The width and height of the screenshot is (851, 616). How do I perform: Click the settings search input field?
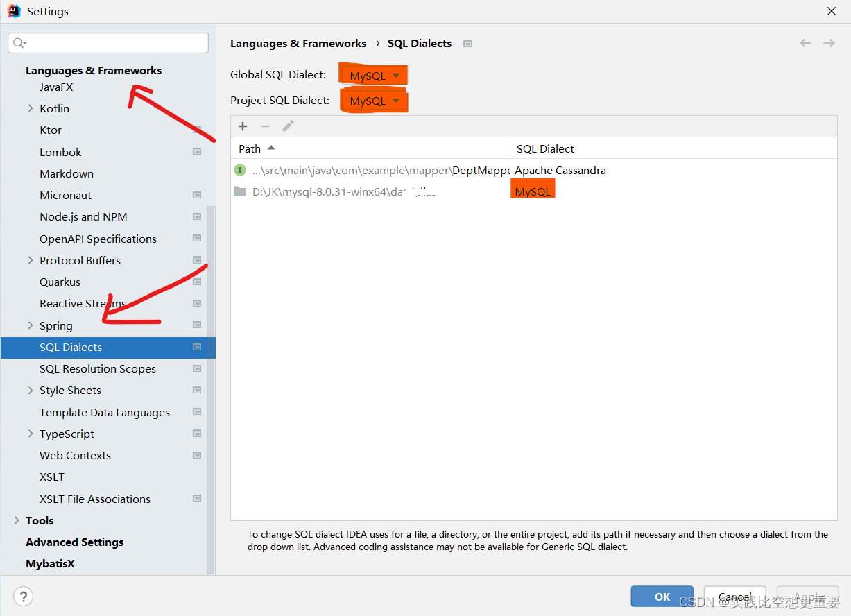pyautogui.click(x=108, y=43)
